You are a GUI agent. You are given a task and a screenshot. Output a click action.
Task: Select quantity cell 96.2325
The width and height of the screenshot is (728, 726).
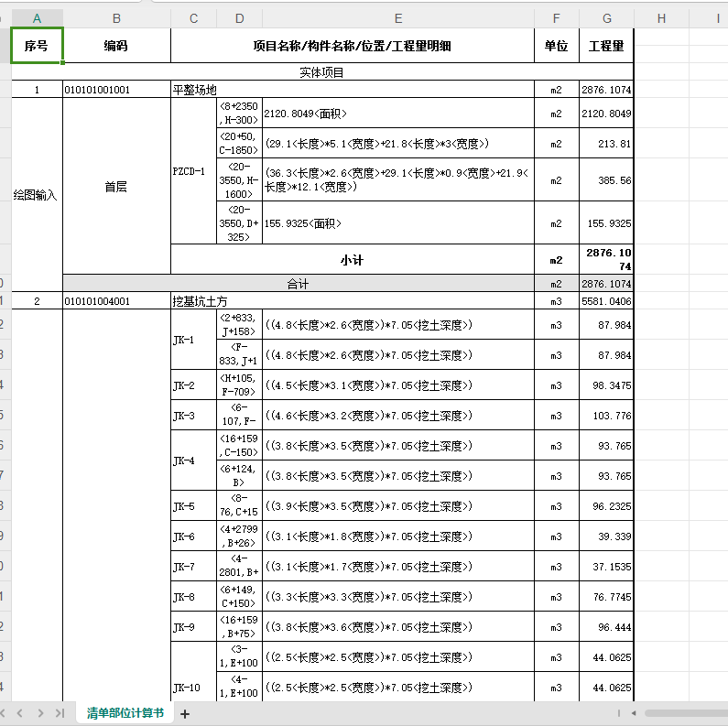606,506
